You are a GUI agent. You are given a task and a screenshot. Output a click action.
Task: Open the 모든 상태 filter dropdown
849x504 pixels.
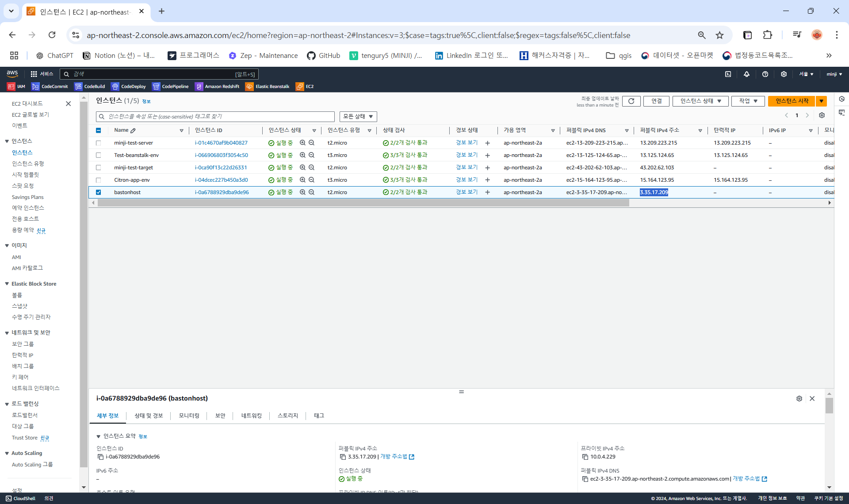click(x=358, y=117)
